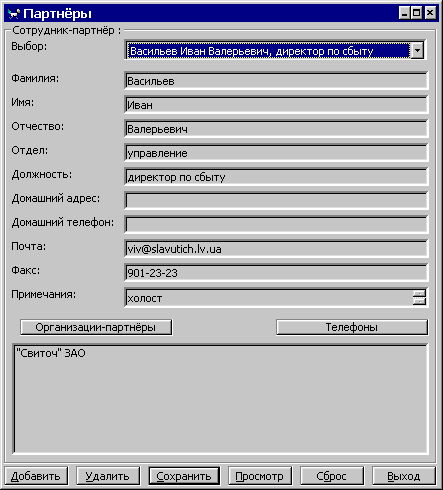The height and width of the screenshot is (490, 443).
Task: Open the Организации-партнёры list
Action: coord(96,327)
